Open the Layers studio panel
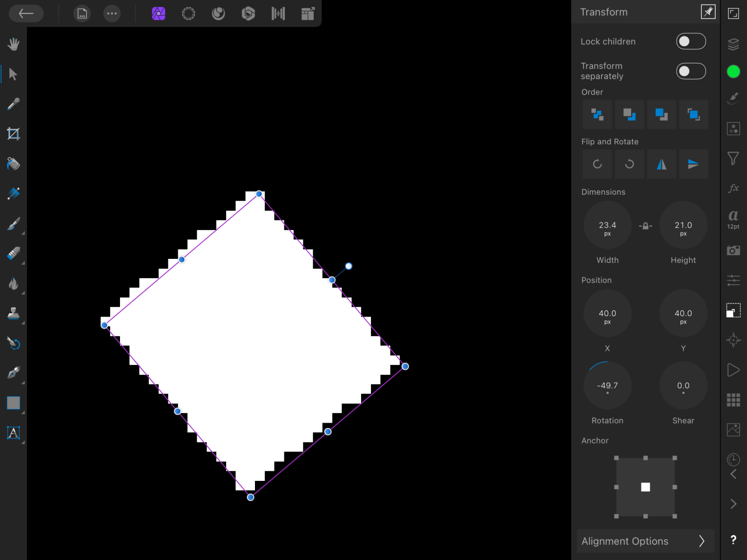Image resolution: width=747 pixels, height=560 pixels. click(x=733, y=44)
